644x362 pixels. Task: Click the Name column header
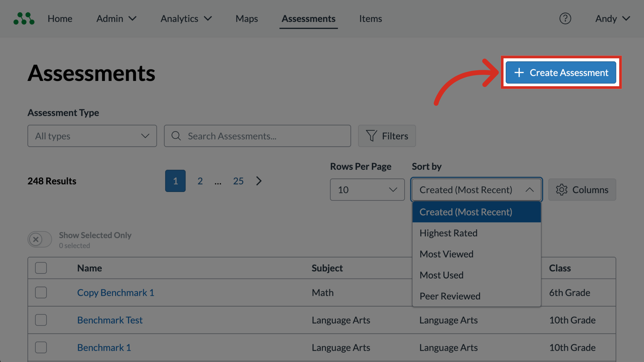[89, 268]
